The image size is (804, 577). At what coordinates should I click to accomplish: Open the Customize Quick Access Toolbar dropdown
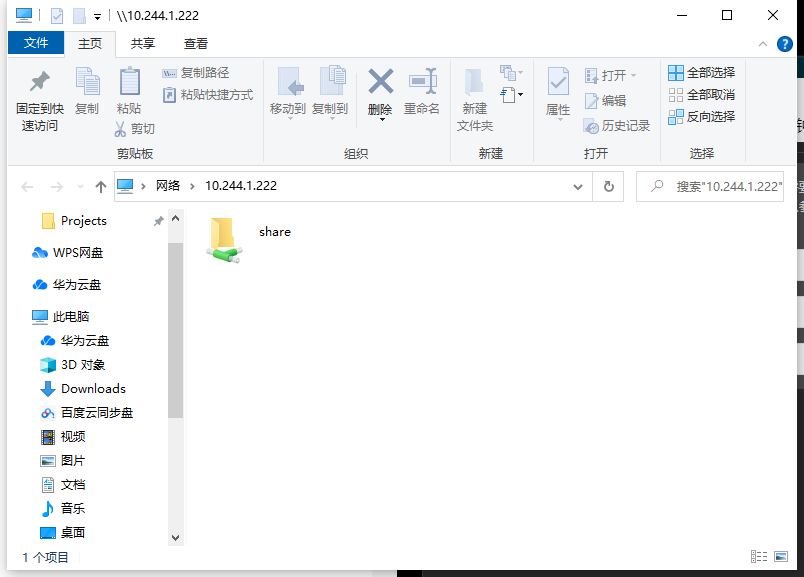pyautogui.click(x=97, y=17)
